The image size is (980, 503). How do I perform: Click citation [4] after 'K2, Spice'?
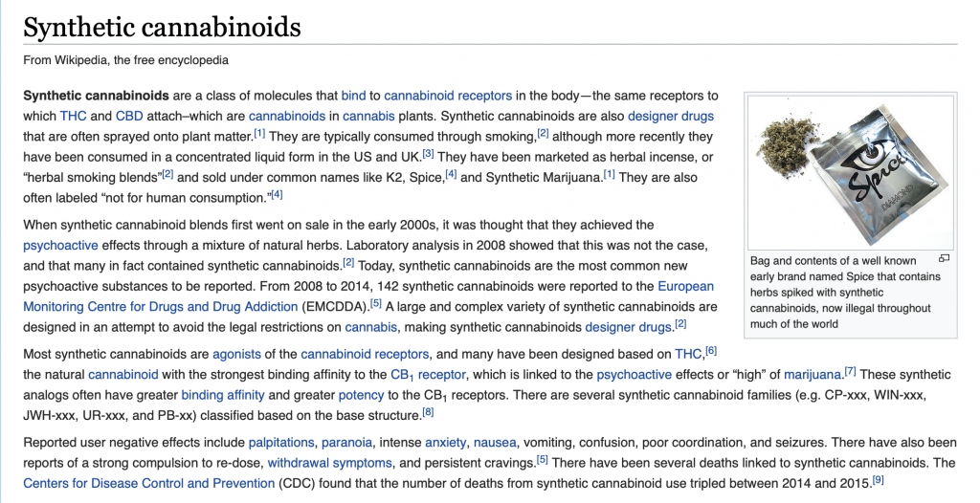pyautogui.click(x=451, y=174)
